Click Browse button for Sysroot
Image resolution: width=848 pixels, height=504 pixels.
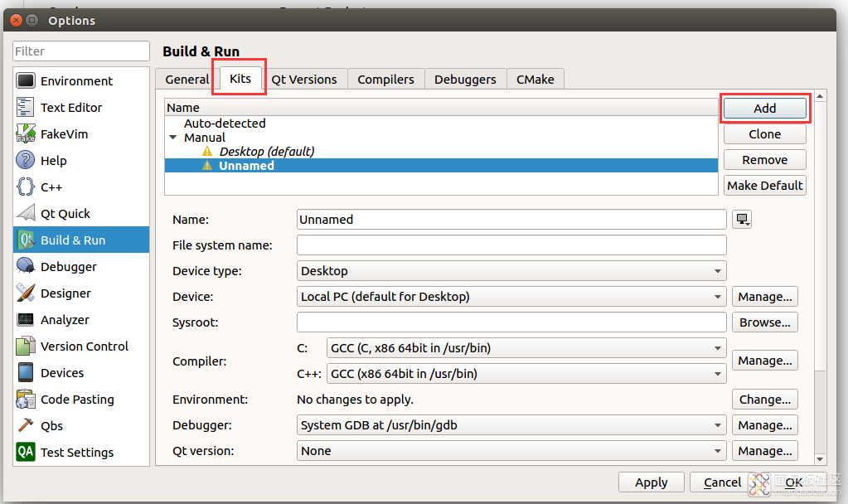coord(765,322)
